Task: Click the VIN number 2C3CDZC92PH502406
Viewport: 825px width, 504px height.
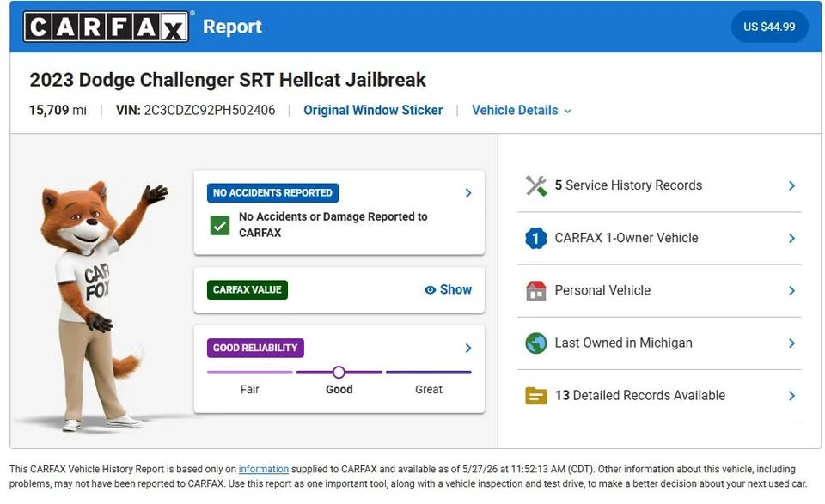Action: coord(210,111)
